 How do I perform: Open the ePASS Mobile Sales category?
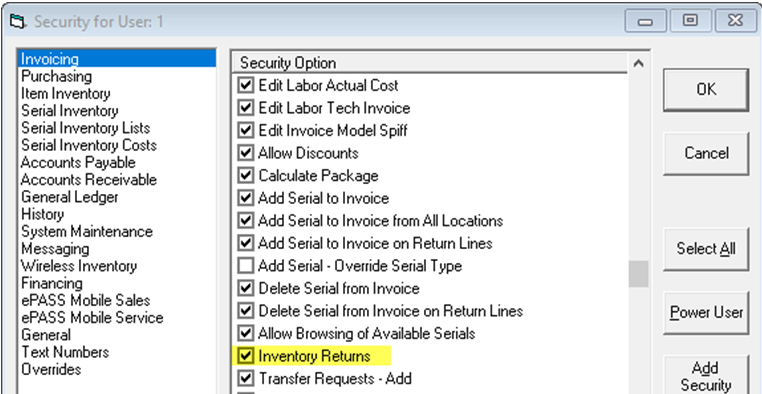pos(117,300)
